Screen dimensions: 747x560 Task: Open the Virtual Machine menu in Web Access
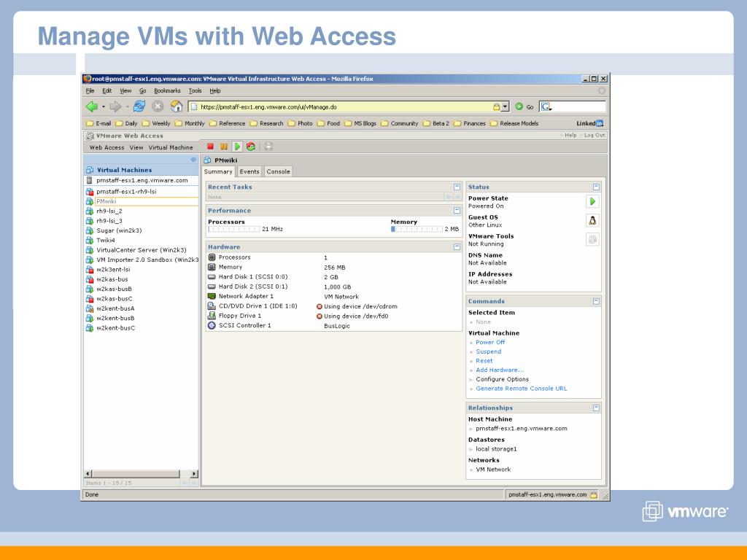coord(171,147)
